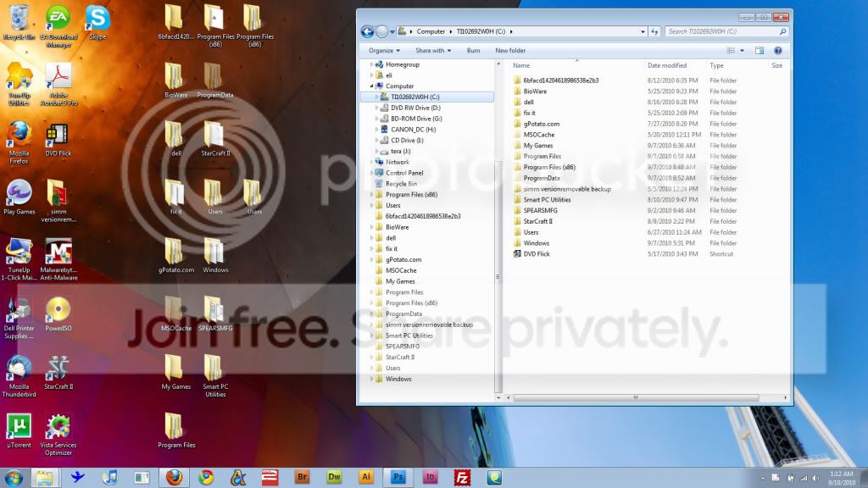Select the StarCraft II game shortcut on desktop
The height and width of the screenshot is (488, 868).
[x=58, y=373]
